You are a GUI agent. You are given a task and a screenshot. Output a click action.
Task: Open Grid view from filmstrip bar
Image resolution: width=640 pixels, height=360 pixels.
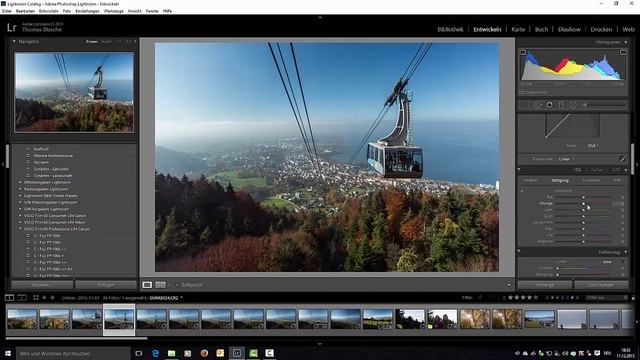coord(36,298)
